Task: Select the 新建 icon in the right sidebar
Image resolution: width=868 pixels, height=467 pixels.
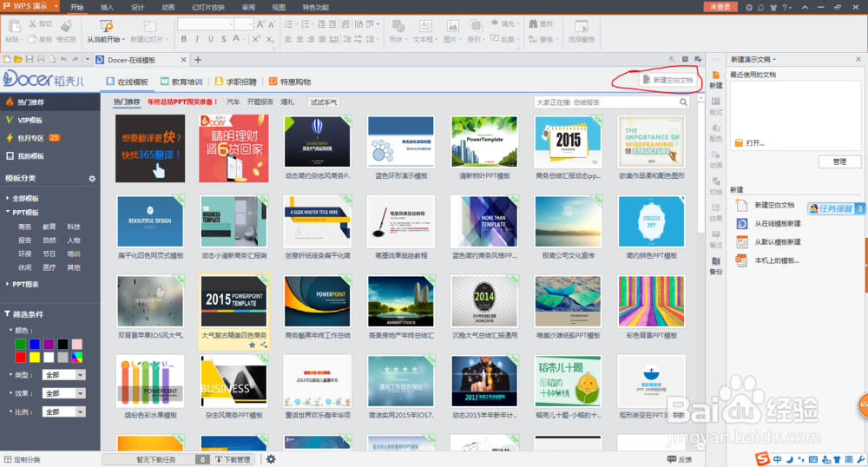Action: click(x=716, y=80)
